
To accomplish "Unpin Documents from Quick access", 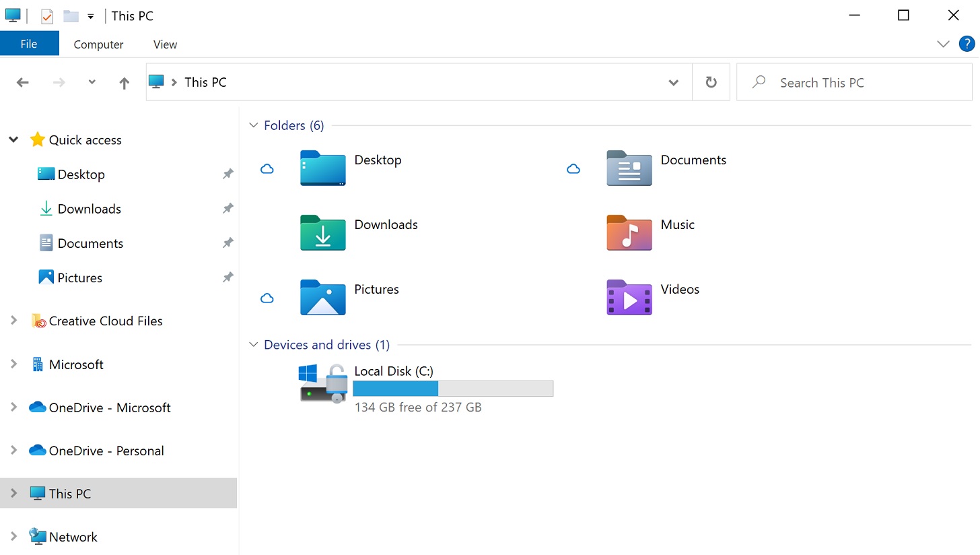I will 228,242.
